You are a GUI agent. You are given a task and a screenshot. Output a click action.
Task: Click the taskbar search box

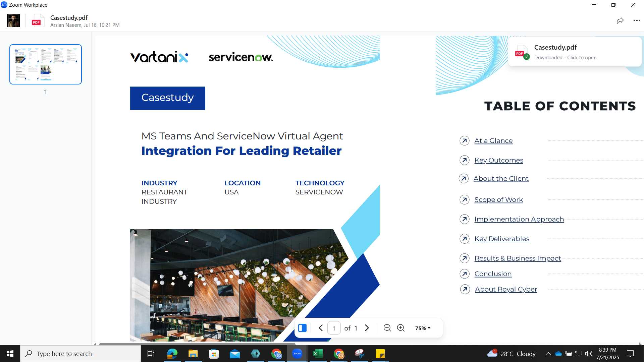point(80,354)
